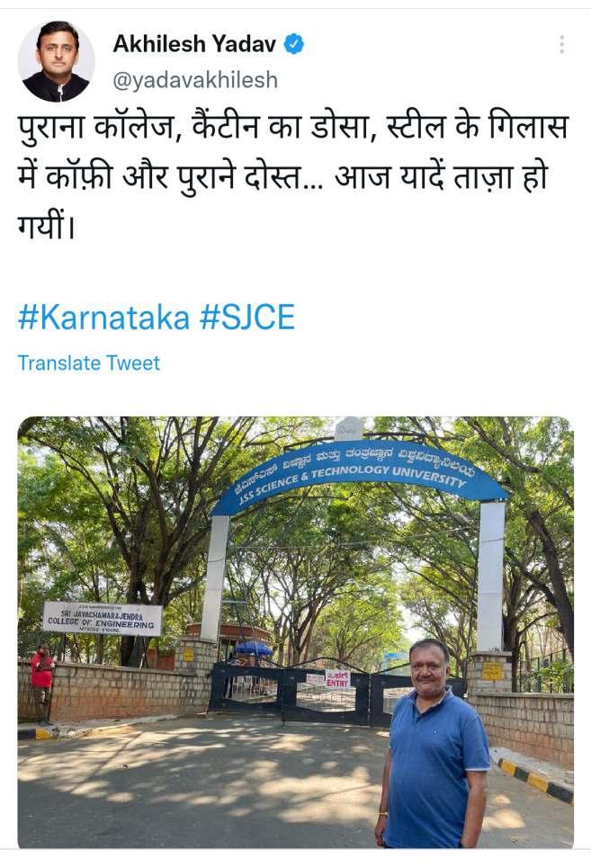This screenshot has width=591, height=868.
Task: Click the Sri Jayachamarajendra College of Engineering signboard
Action: 103,619
